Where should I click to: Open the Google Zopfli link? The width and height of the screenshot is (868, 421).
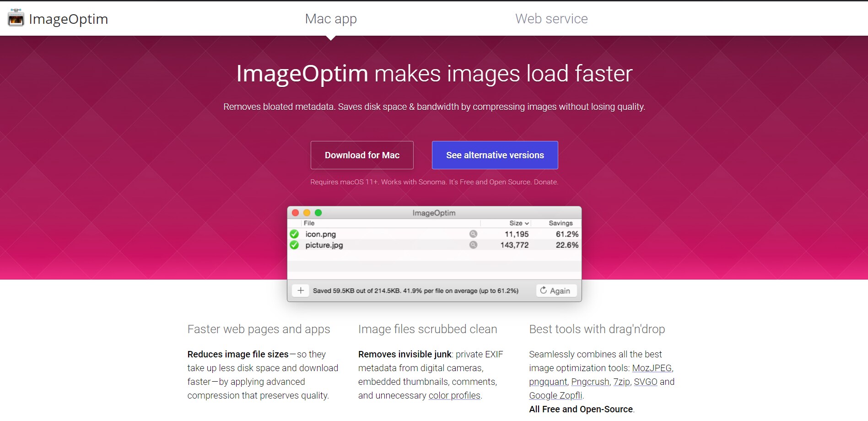click(555, 395)
